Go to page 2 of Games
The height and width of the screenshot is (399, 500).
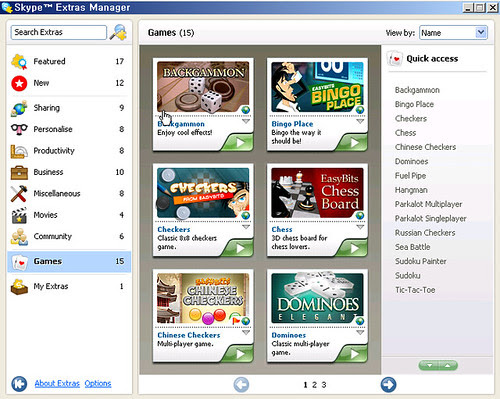314,385
